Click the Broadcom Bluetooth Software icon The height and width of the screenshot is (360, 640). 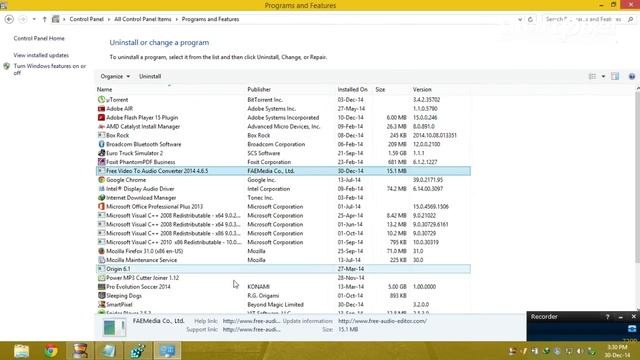coord(101,144)
